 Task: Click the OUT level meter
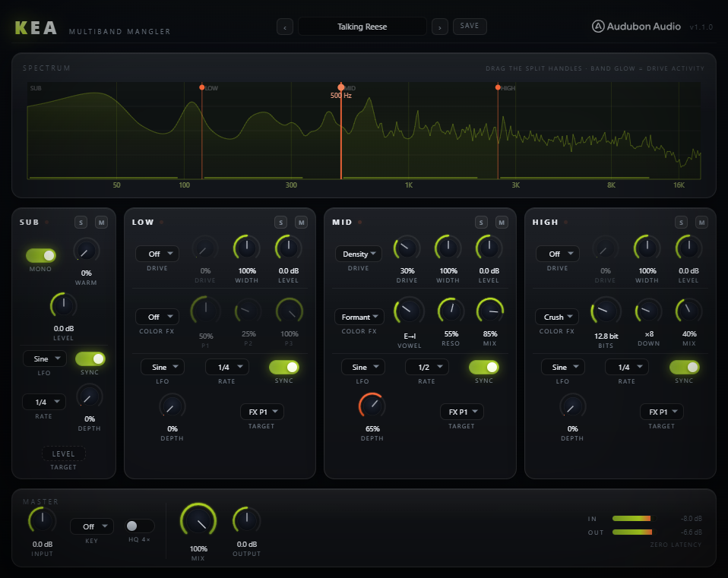[x=632, y=532]
